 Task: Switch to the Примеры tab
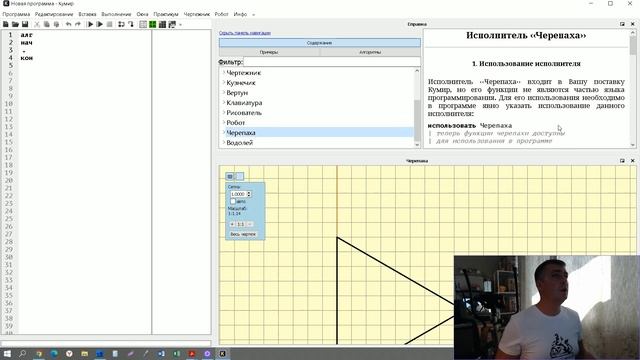point(269,52)
